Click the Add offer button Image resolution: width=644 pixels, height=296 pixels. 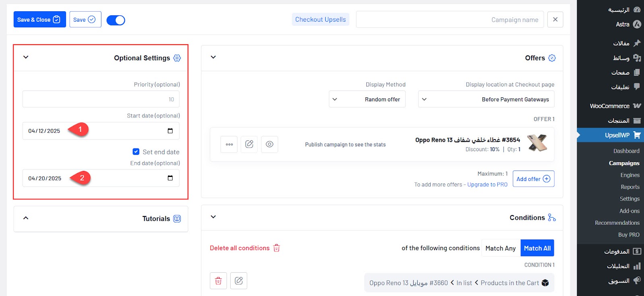click(533, 179)
